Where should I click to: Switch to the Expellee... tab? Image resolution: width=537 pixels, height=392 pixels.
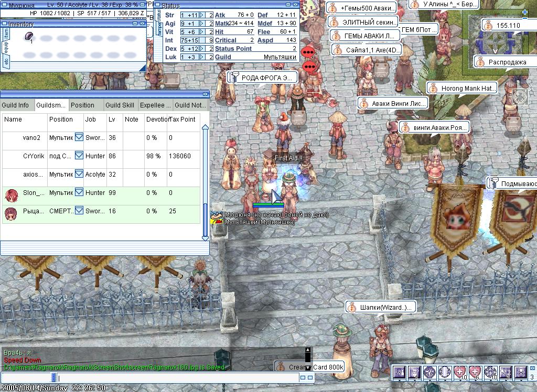click(x=155, y=105)
